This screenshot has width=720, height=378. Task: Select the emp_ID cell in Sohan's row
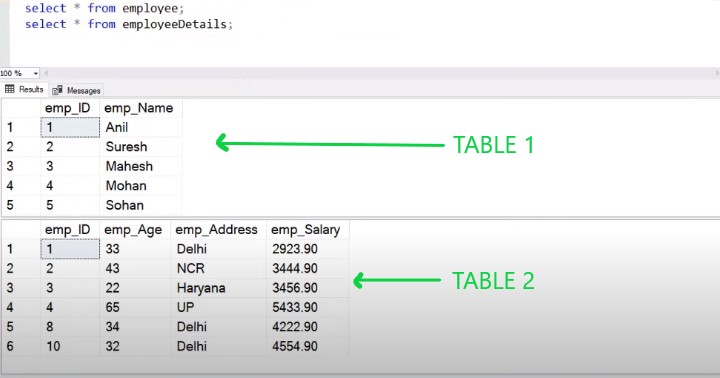tap(70, 205)
